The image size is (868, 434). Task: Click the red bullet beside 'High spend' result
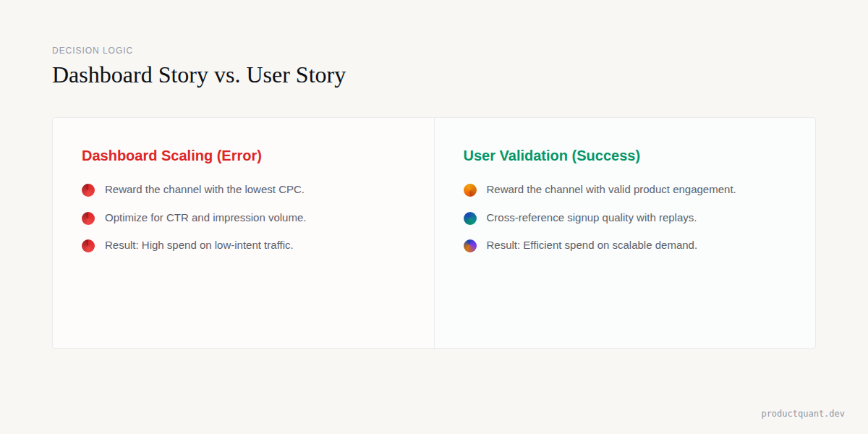[x=88, y=246]
